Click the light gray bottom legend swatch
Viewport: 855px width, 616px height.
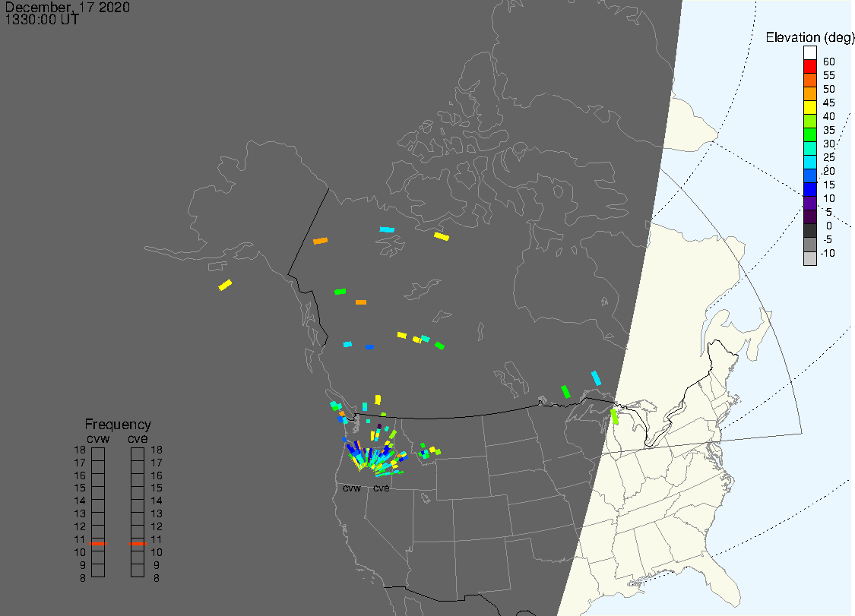tap(809, 258)
